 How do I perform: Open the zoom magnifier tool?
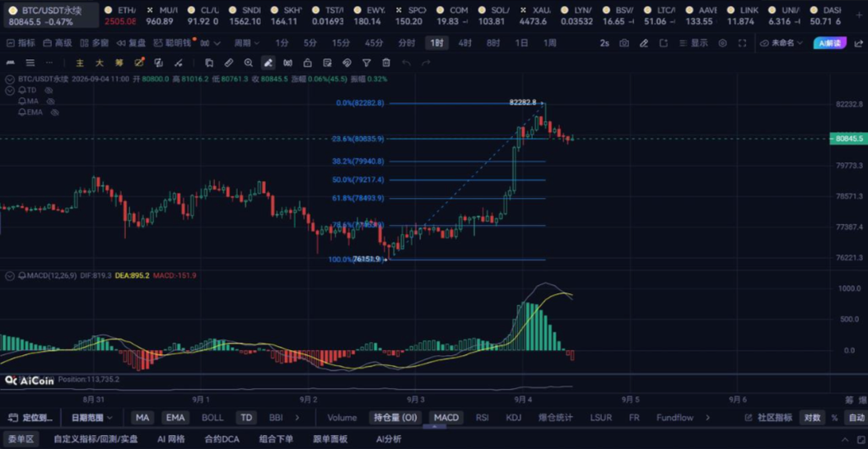pos(249,63)
